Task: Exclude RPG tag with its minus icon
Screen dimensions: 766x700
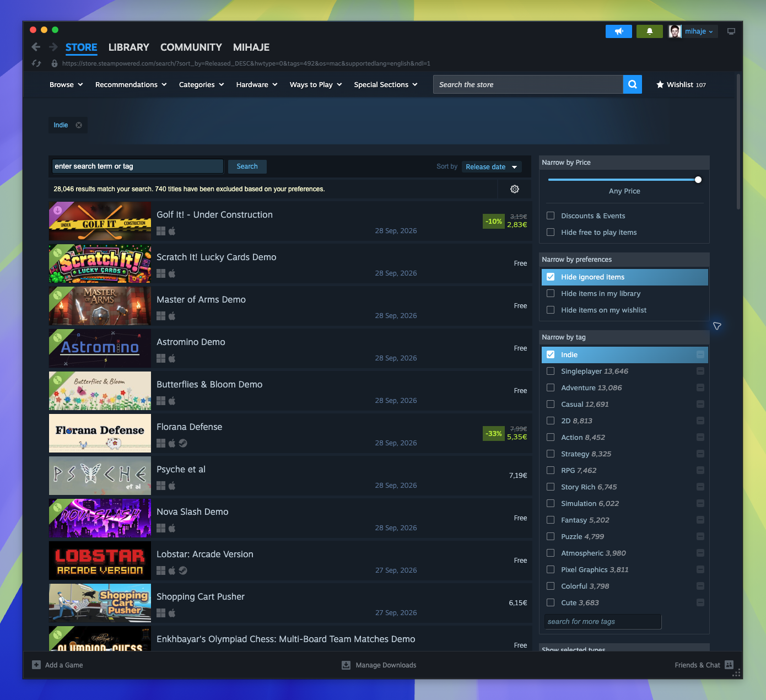Action: tap(700, 470)
